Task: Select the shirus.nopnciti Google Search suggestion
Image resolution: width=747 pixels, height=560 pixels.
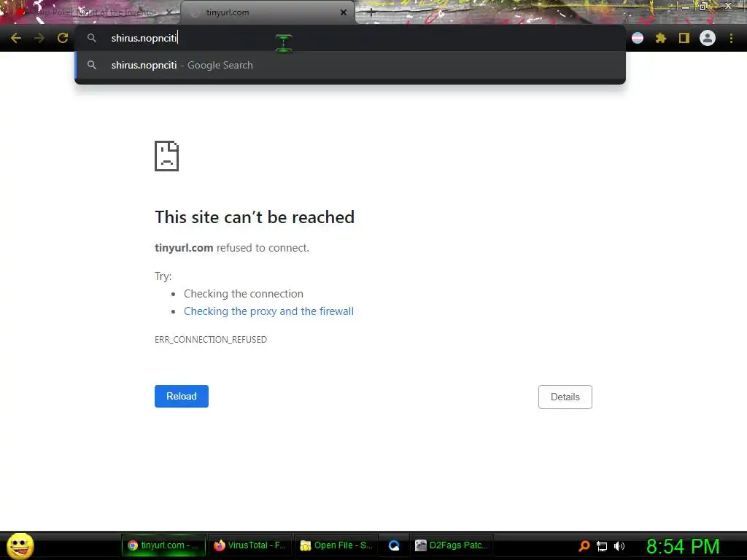Action: (x=350, y=65)
